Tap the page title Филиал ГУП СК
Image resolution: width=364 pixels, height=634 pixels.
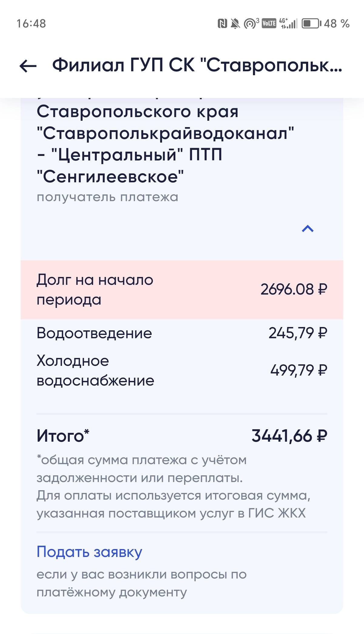tap(197, 65)
